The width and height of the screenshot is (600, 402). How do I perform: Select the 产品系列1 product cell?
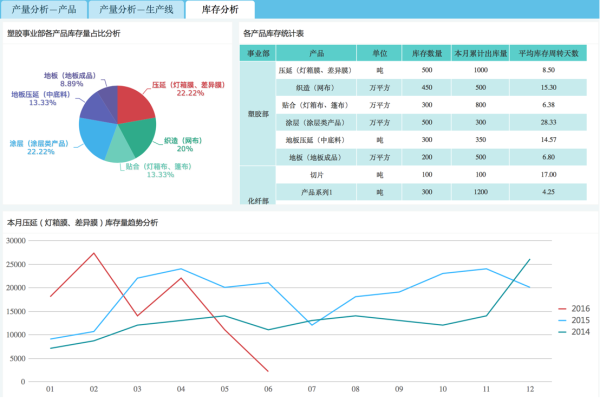coord(316,192)
